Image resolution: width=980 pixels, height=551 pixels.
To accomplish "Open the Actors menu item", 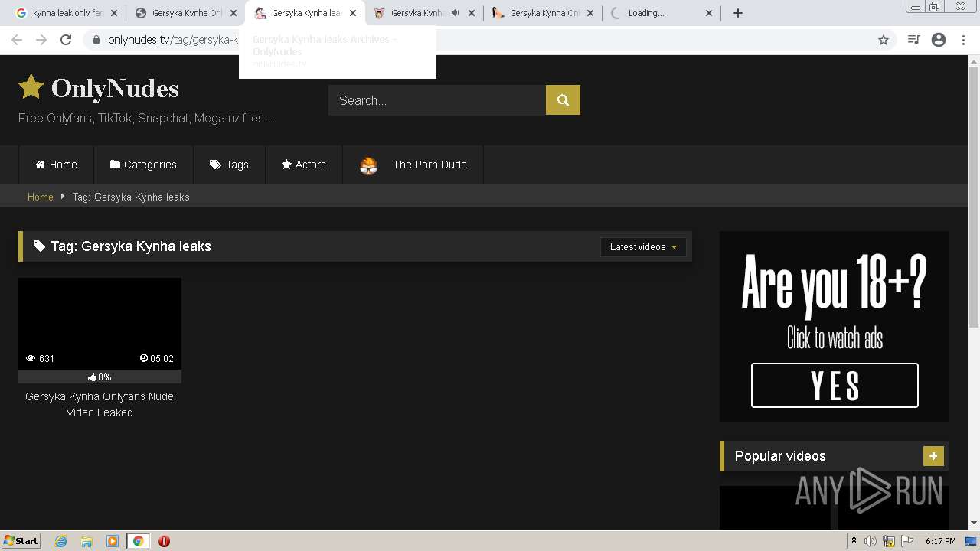I will [x=304, y=165].
